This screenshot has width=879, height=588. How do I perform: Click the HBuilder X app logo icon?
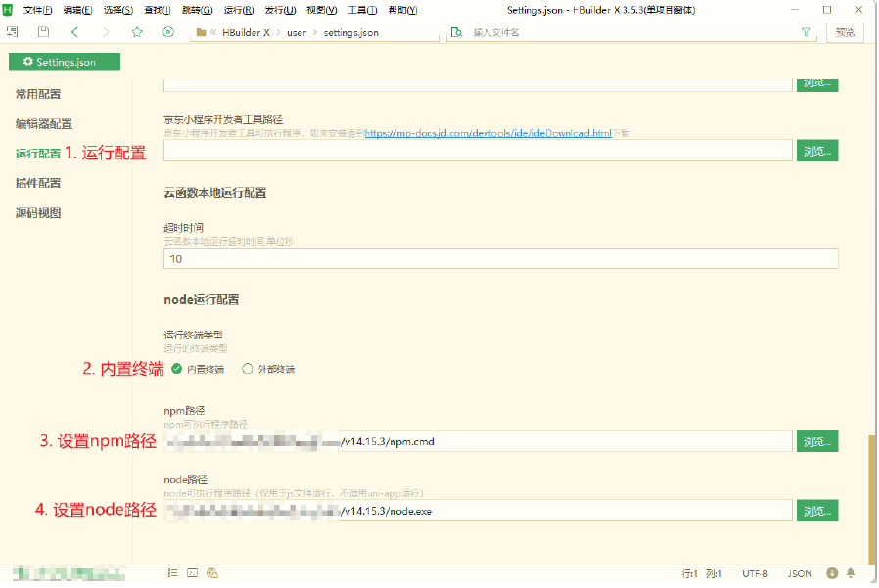7,10
